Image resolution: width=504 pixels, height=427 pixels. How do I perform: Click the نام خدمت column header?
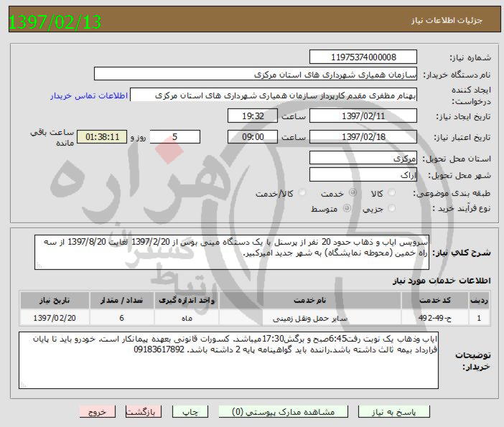pyautogui.click(x=310, y=300)
